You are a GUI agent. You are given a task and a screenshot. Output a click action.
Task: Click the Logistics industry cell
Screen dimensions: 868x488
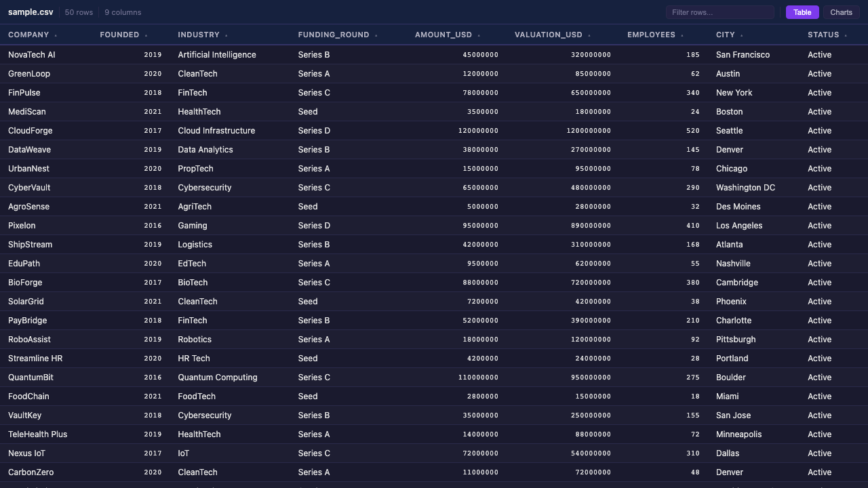click(x=230, y=245)
